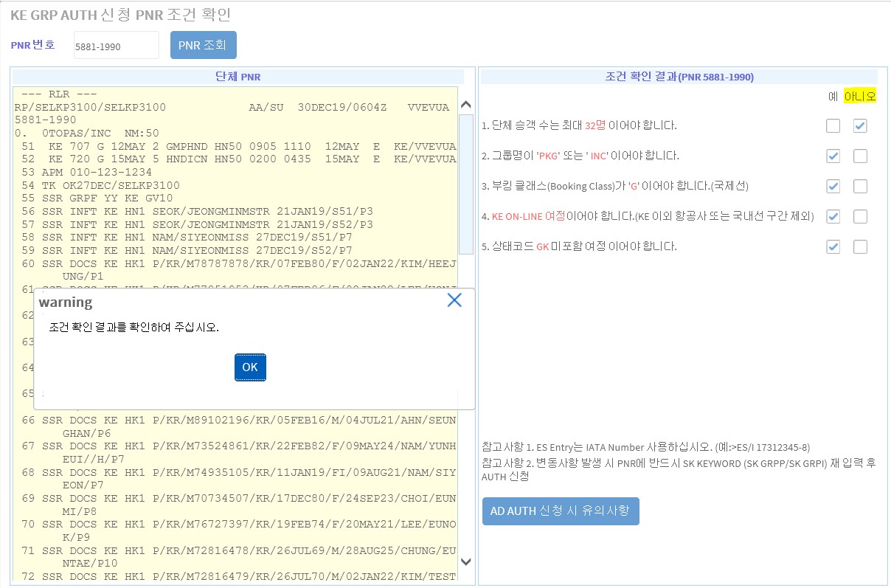Click PNR line 52 KE 720 flight
The image size is (891, 588).
click(x=239, y=159)
